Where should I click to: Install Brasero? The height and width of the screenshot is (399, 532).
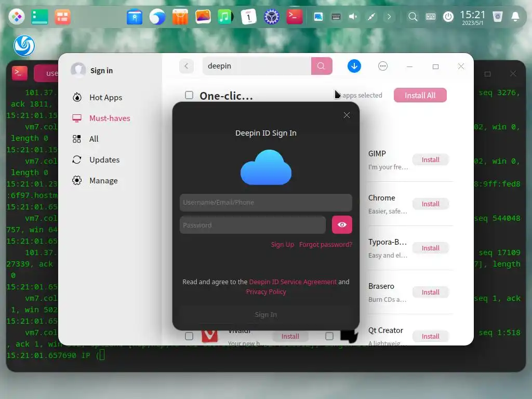point(430,292)
